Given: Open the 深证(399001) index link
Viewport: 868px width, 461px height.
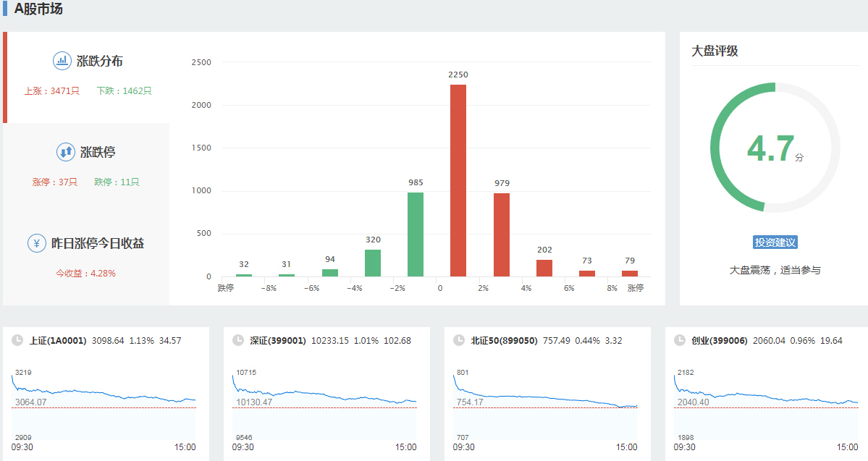Looking at the screenshot, I should pyautogui.click(x=278, y=340).
